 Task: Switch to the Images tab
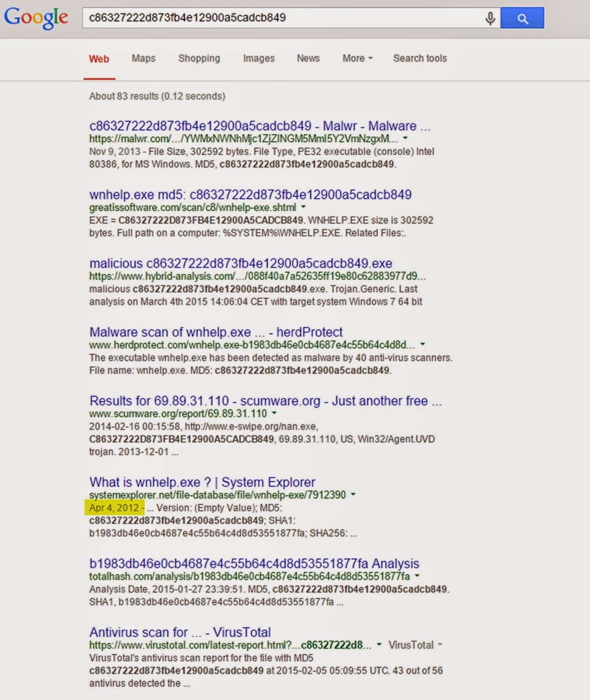click(x=259, y=58)
